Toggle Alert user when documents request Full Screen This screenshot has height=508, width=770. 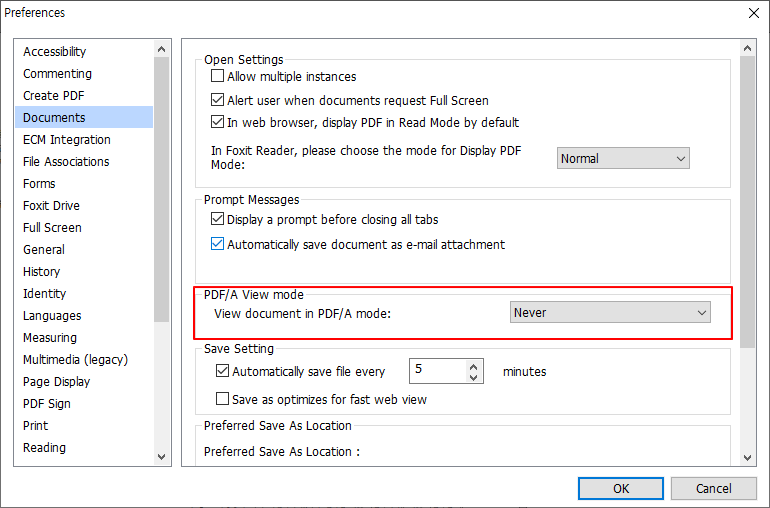217,100
